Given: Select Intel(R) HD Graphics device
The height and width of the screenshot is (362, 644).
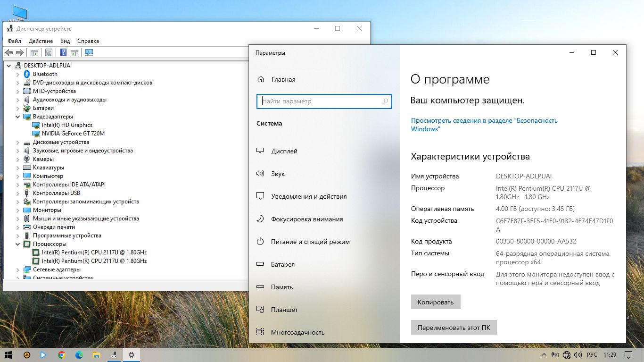Looking at the screenshot, I should 67,125.
